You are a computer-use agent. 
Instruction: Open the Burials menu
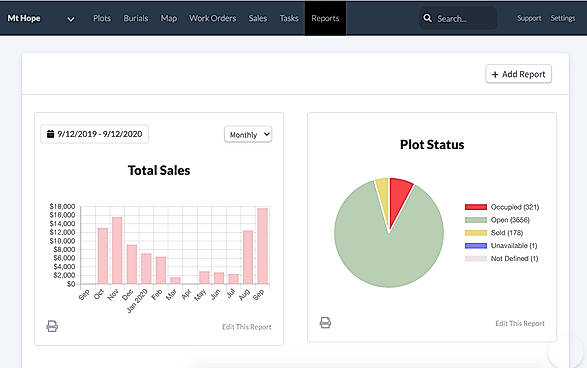tap(136, 18)
